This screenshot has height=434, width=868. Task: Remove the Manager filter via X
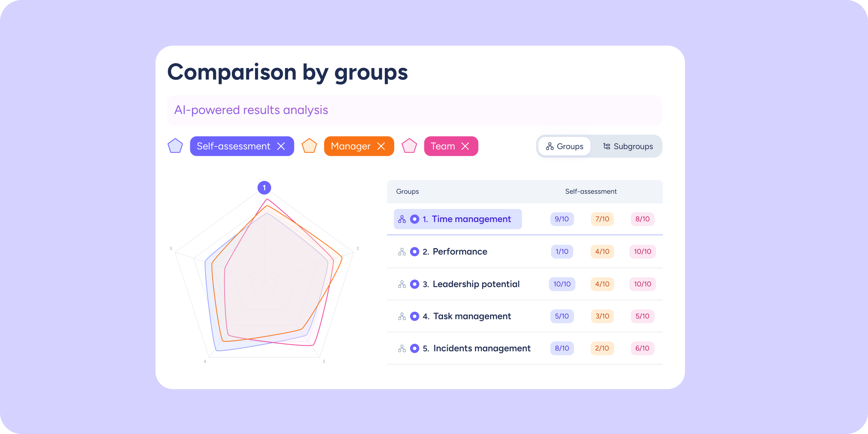(381, 146)
